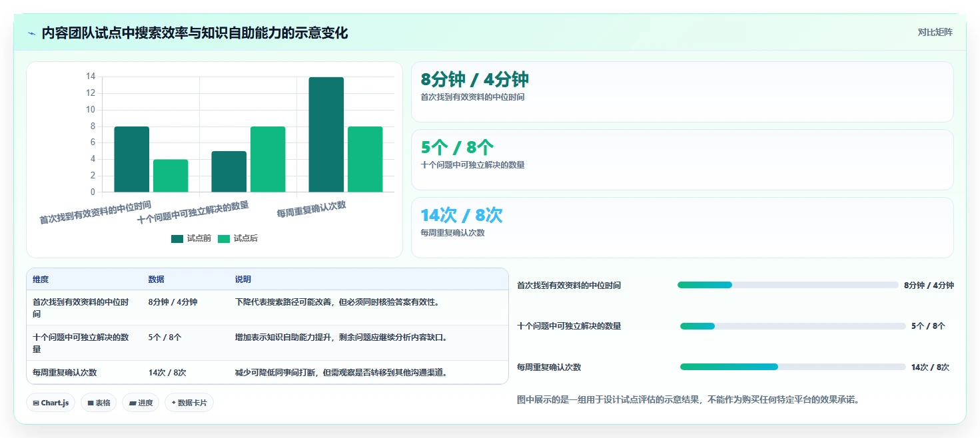This screenshot has height=438, width=980.
Task: Click the star icon in 数据卡片 chip
Action: click(x=174, y=403)
